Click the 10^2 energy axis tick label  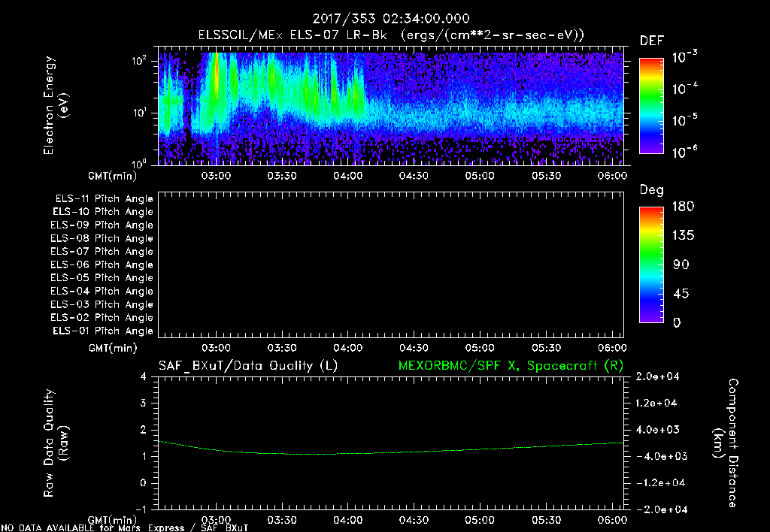tap(139, 61)
